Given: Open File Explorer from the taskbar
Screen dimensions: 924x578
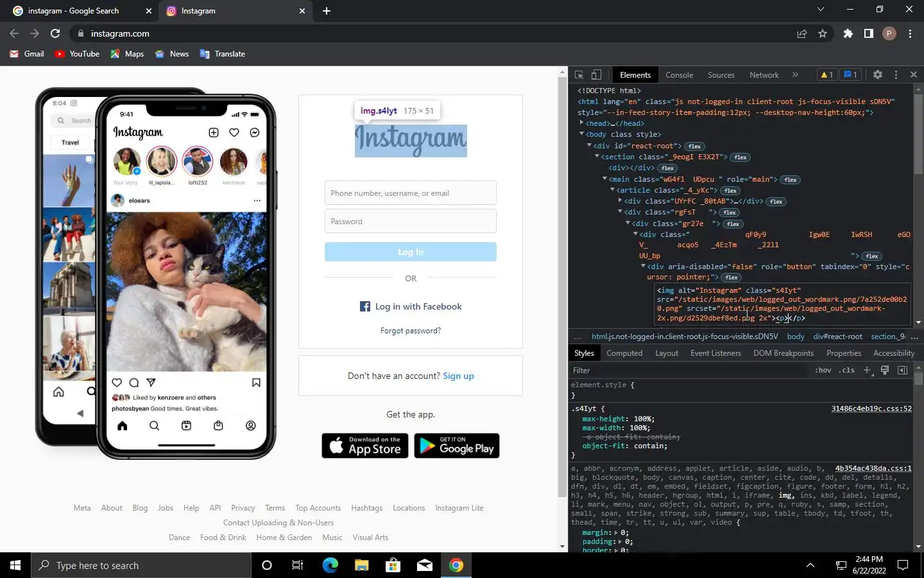Looking at the screenshot, I should tap(361, 565).
